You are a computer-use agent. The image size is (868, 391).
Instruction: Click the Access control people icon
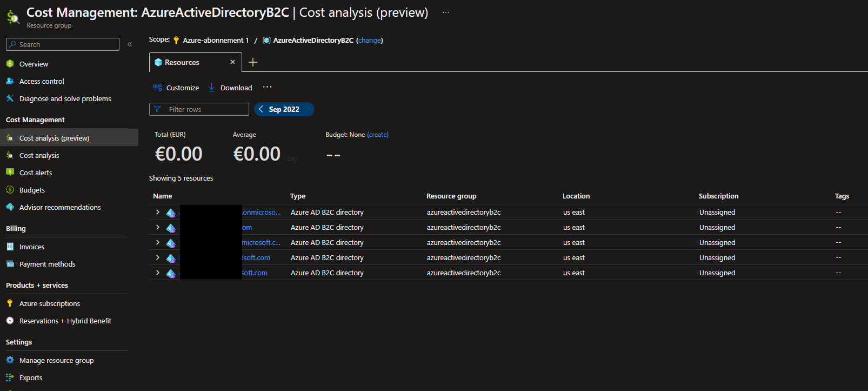point(10,81)
